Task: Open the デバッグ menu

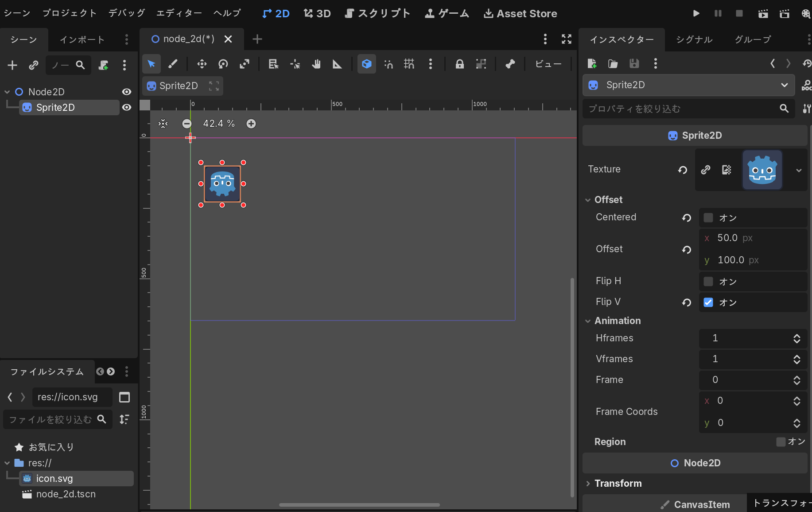Action: [x=127, y=13]
